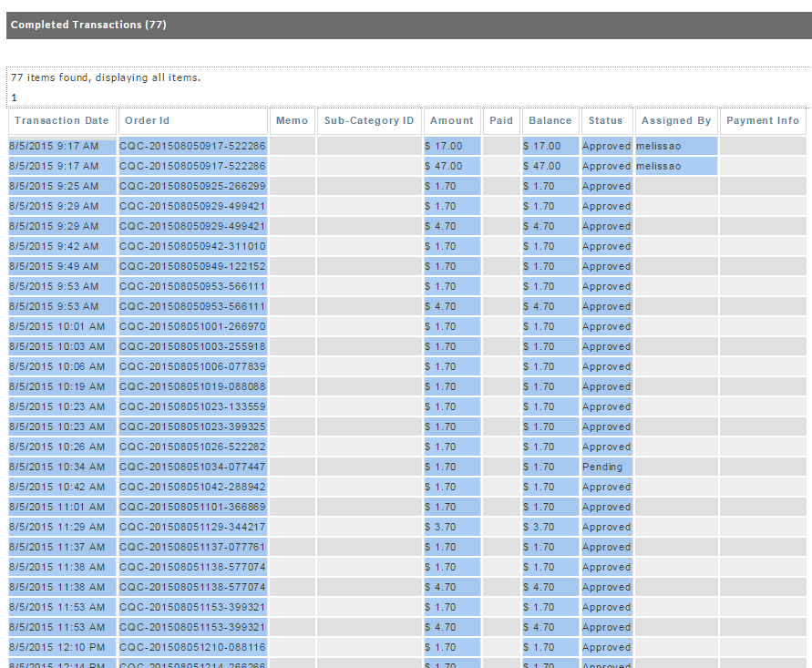The height and width of the screenshot is (668, 812).
Task: Click the Completed Transactions (77) header bar
Action: (409, 25)
